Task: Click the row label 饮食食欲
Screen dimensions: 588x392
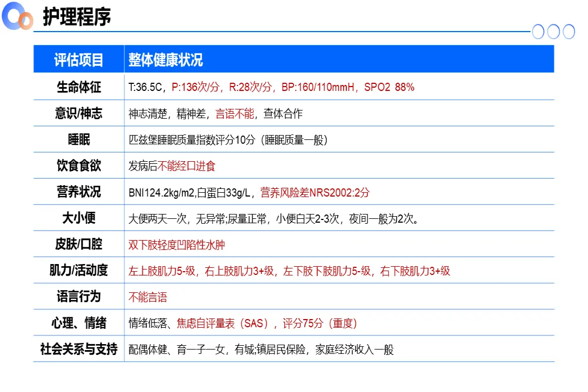Action: click(79, 166)
